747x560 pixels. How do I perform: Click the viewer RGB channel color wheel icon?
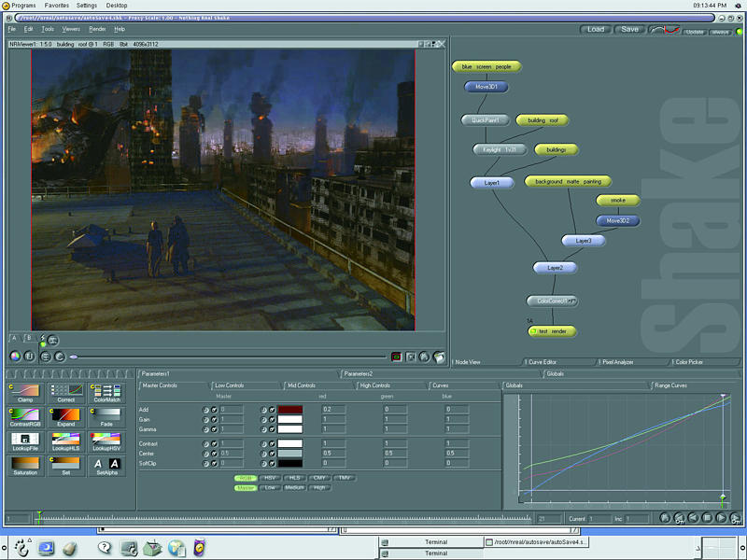(15, 356)
